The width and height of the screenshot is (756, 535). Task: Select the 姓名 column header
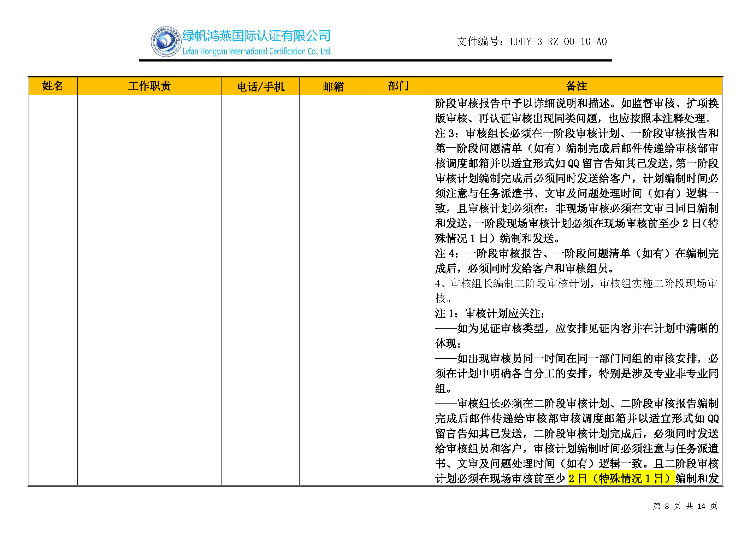[53, 86]
